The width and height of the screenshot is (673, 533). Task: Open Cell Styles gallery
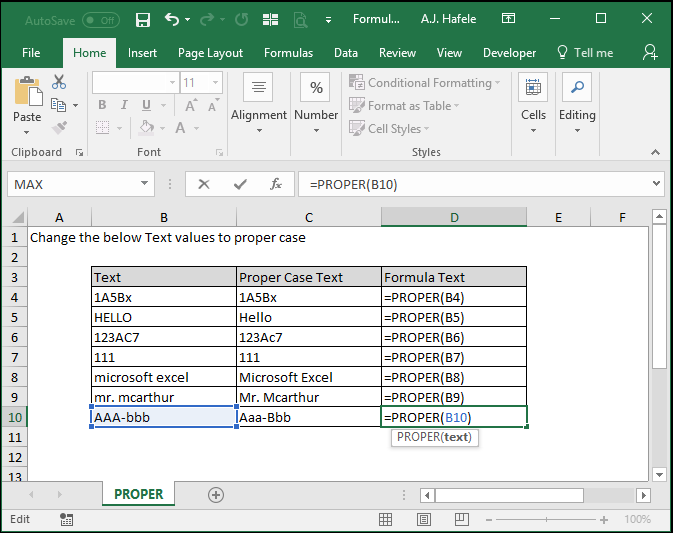pyautogui.click(x=389, y=128)
